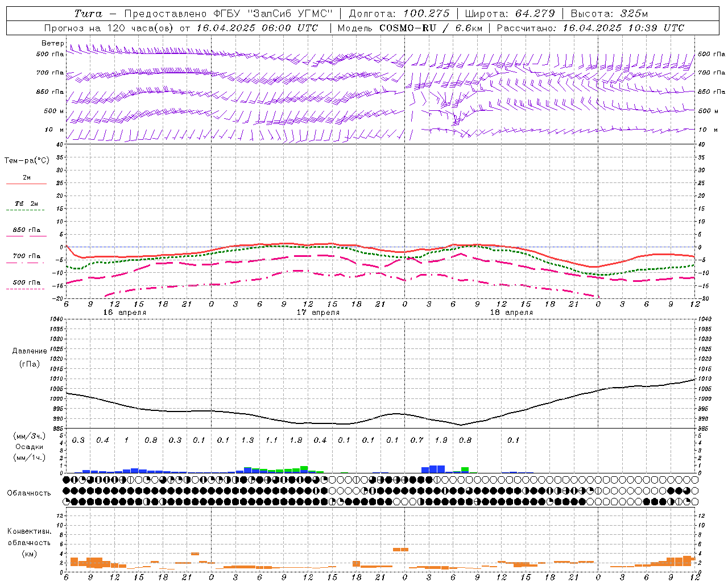The image size is (728, 582).
Task: Click the (мм/3ч.) units label
Action: (29, 436)
